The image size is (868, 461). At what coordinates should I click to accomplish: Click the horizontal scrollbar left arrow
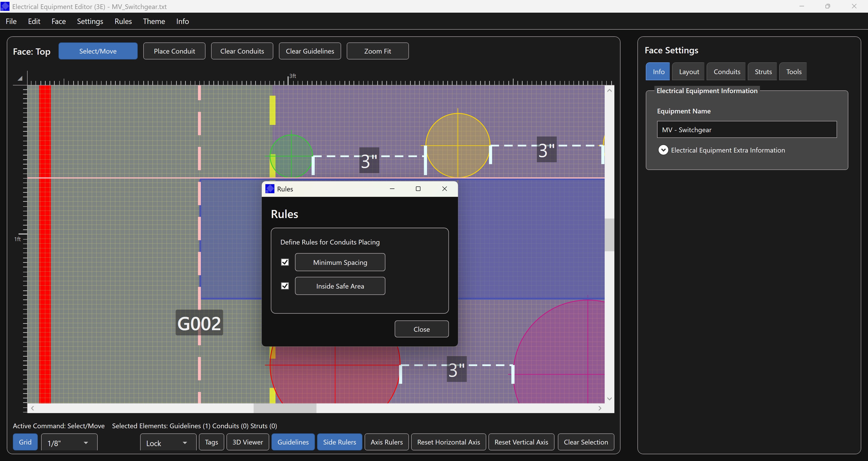tap(32, 408)
